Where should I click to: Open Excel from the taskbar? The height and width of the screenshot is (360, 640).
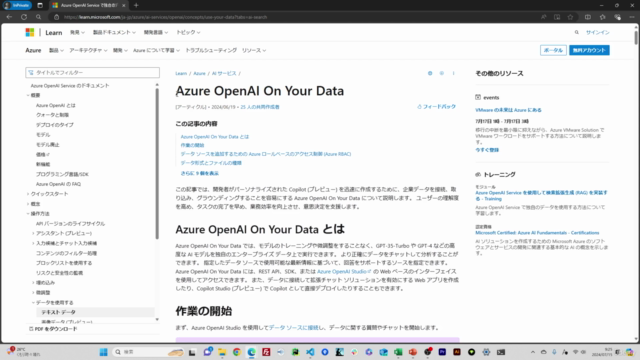tap(398, 352)
